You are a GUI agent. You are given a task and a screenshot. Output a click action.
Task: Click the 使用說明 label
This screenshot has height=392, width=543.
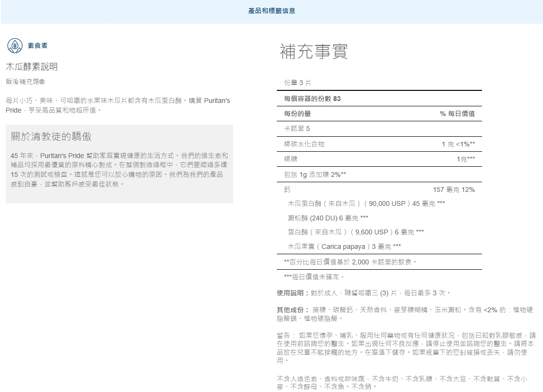(x=292, y=293)
